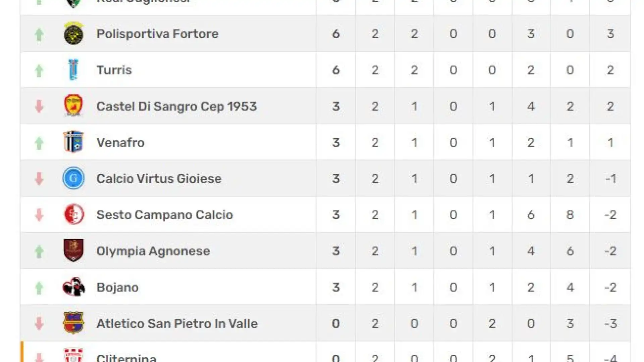The width and height of the screenshot is (644, 362).
Task: Click the Turris points value of 6
Action: tap(336, 70)
